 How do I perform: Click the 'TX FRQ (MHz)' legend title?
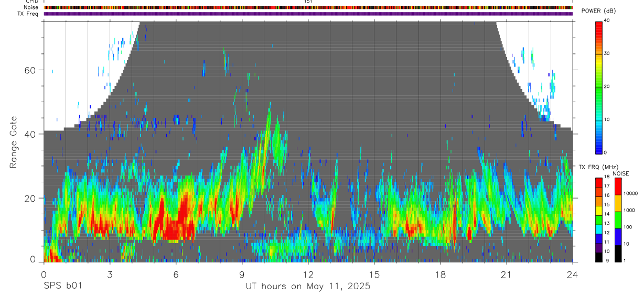pyautogui.click(x=597, y=167)
